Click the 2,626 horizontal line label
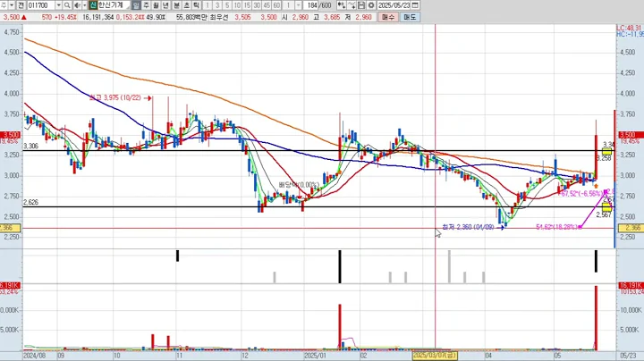 [30, 202]
